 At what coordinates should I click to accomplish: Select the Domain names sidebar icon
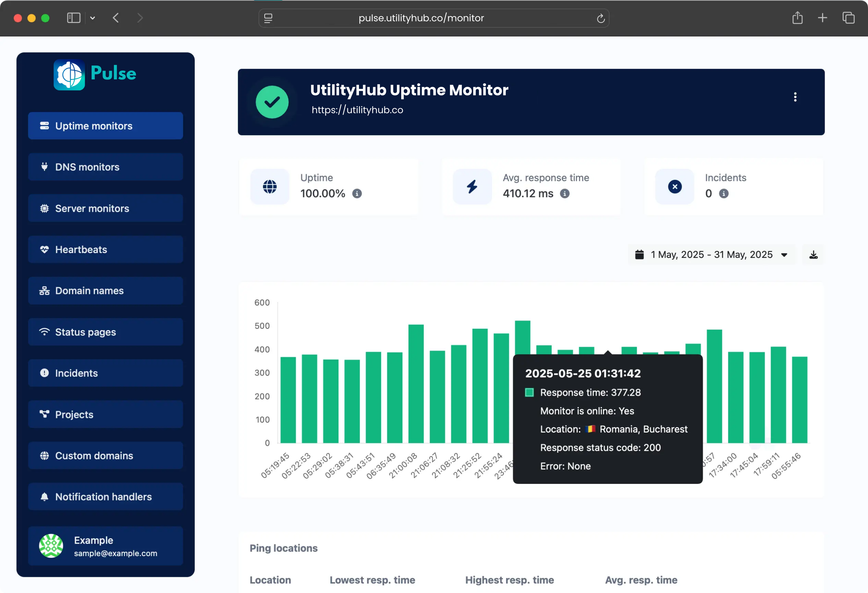point(44,291)
